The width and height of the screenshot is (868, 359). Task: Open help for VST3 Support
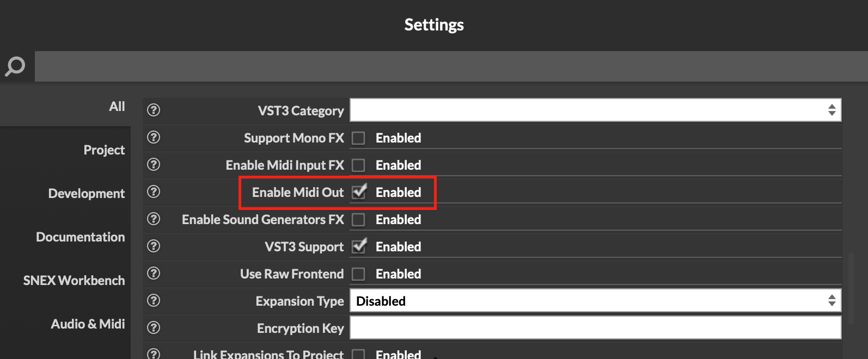(x=153, y=246)
